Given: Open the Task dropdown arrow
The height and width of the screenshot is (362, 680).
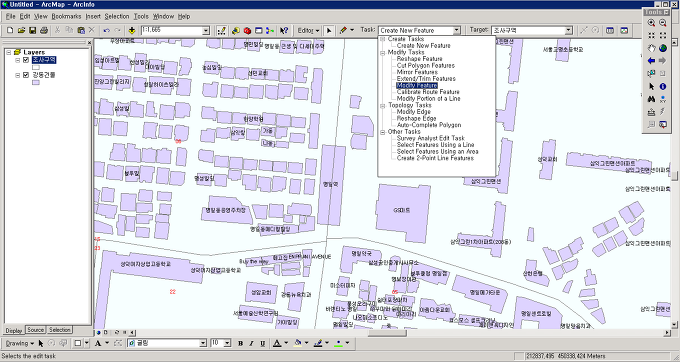Looking at the screenshot, I should (456, 30).
